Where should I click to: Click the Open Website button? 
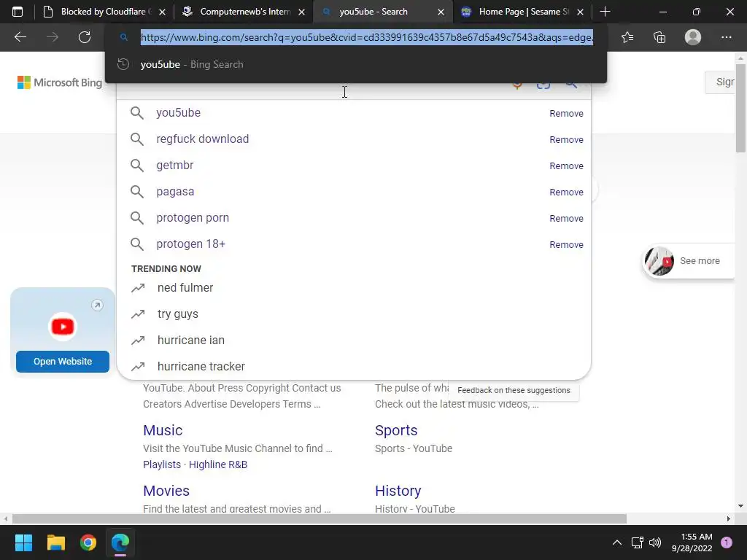pos(63,362)
